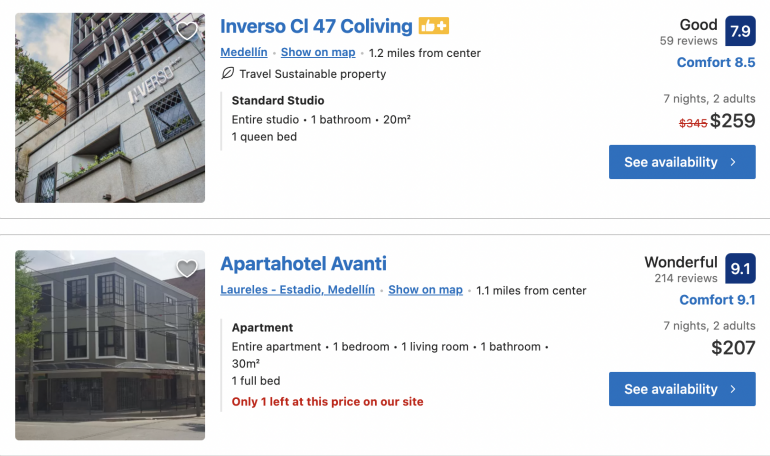Click the Travel Sustainable leaf icon
Image resolution: width=770 pixels, height=456 pixels.
[x=227, y=74]
